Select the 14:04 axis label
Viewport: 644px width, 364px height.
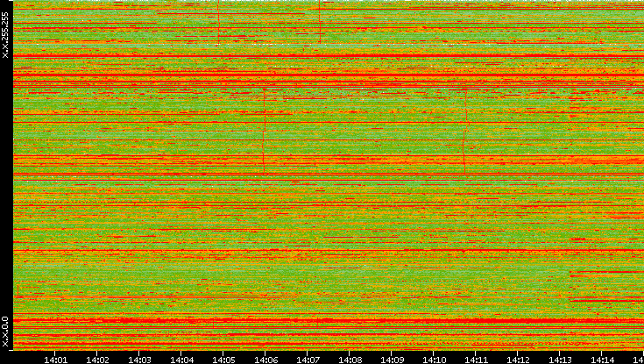click(x=181, y=360)
